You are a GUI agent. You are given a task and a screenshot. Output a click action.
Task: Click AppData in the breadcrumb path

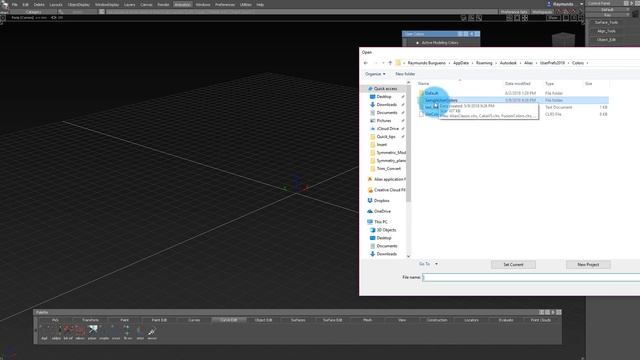(461, 63)
